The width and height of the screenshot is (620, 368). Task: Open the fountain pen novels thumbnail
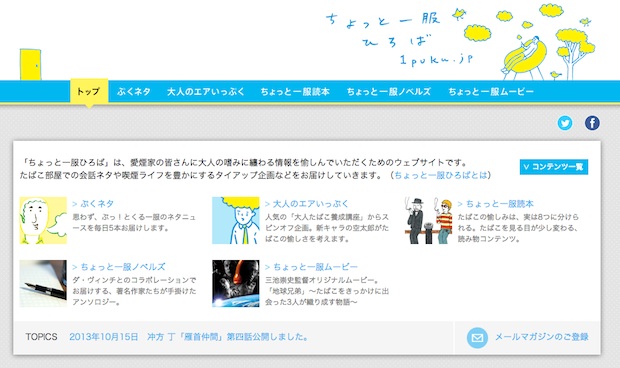click(x=43, y=283)
